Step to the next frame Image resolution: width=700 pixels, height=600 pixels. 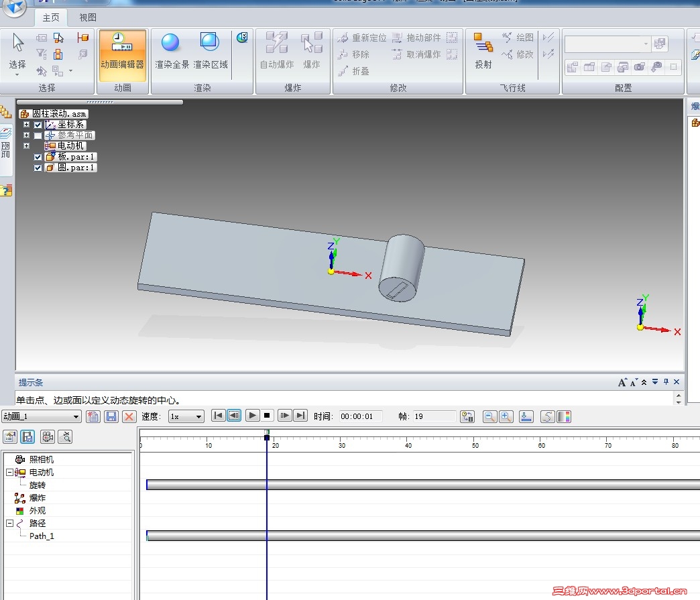[284, 416]
